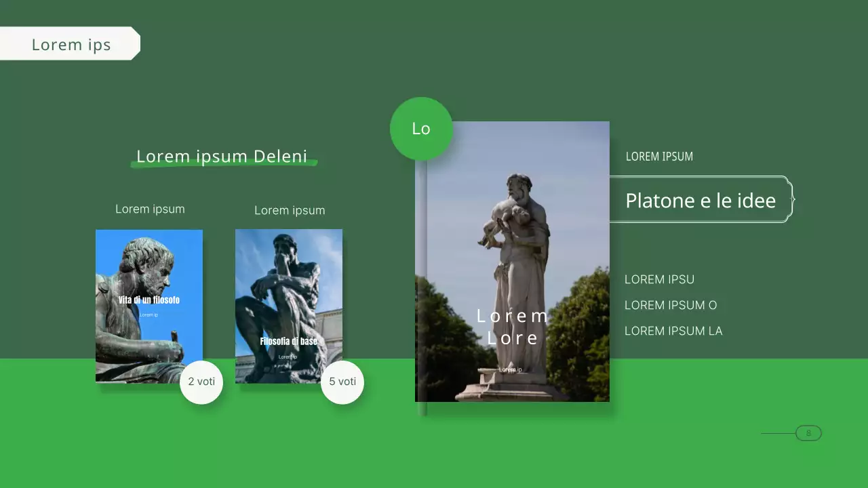Select the "Lorem ipsum Deleni" underlined heading

click(x=222, y=157)
